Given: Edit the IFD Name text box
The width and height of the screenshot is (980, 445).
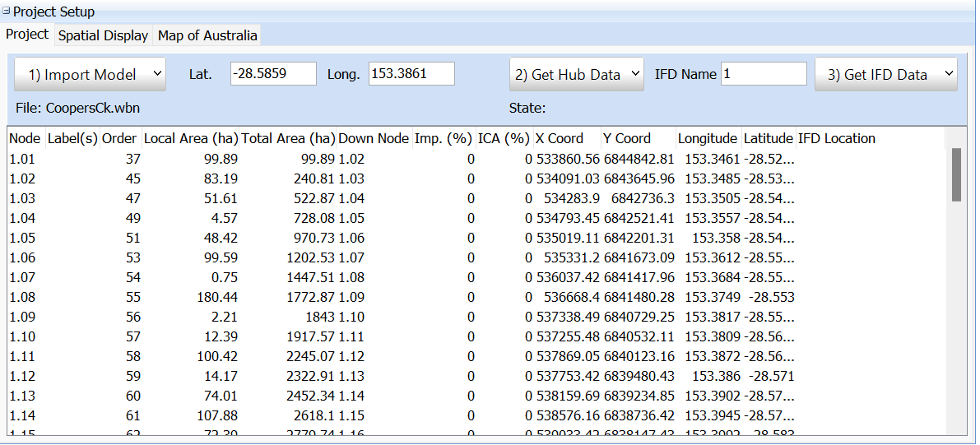Looking at the screenshot, I should point(764,74).
